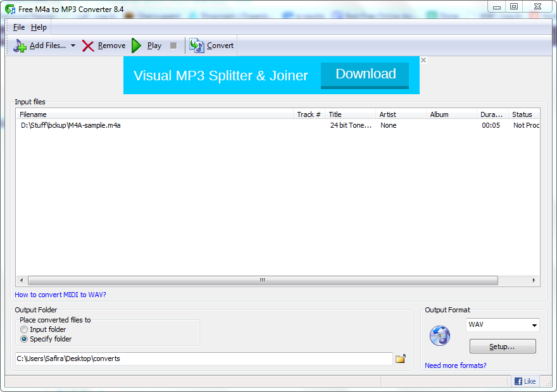
Task: Sort by the Track # column header
Action: (x=309, y=114)
